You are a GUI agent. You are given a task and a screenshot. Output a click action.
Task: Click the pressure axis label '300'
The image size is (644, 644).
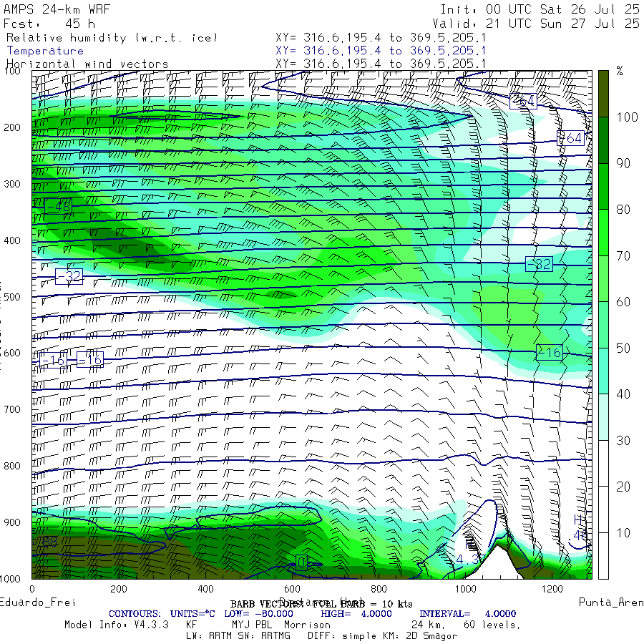tap(12, 184)
